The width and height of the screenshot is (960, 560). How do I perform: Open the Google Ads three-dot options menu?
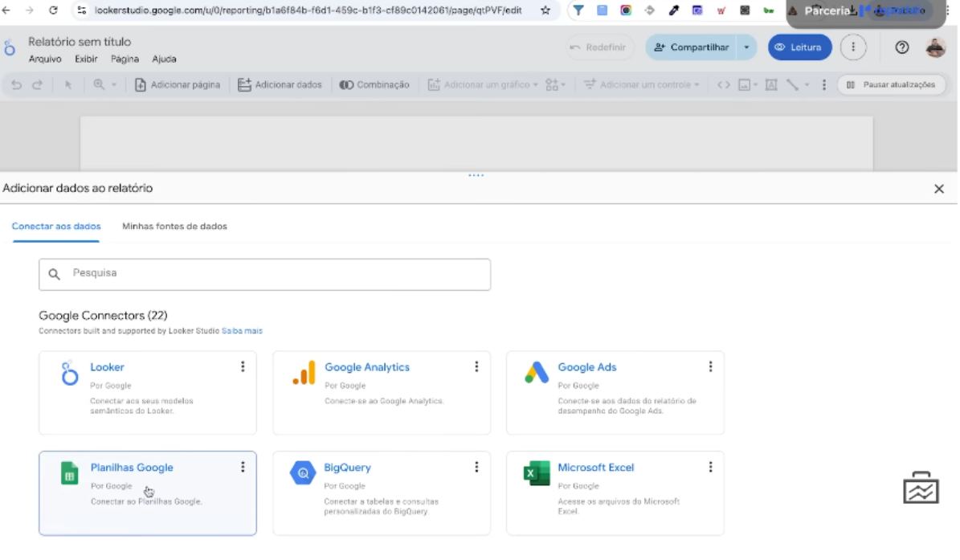710,367
